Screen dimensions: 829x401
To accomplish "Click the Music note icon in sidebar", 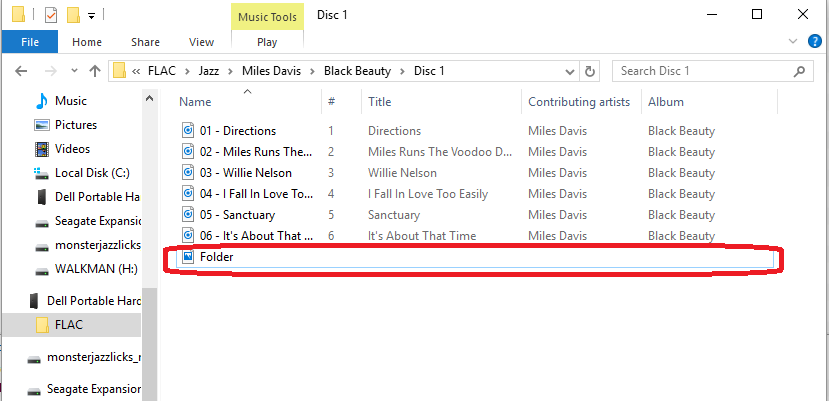I will pos(42,101).
